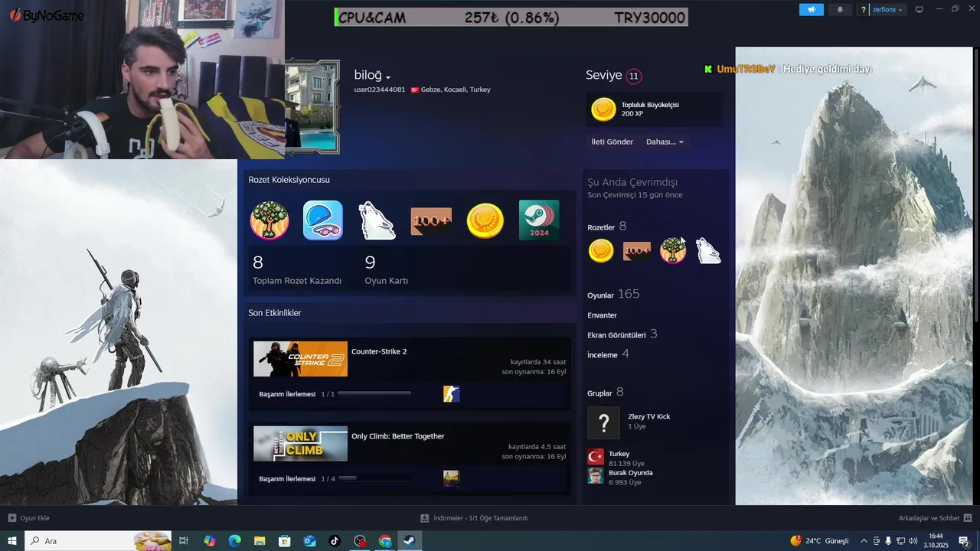Open the tree badge in the showcase
The image size is (980, 551).
pyautogui.click(x=269, y=220)
